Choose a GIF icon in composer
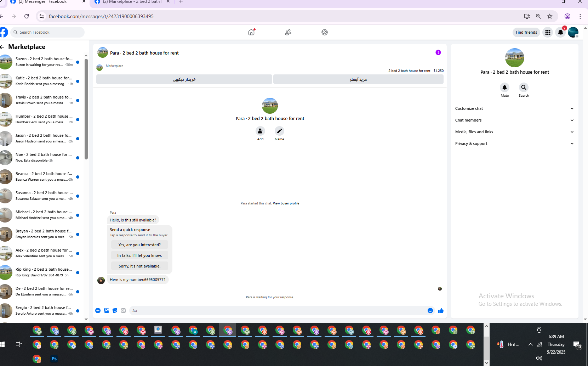Image resolution: width=588 pixels, height=366 pixels. point(123,311)
